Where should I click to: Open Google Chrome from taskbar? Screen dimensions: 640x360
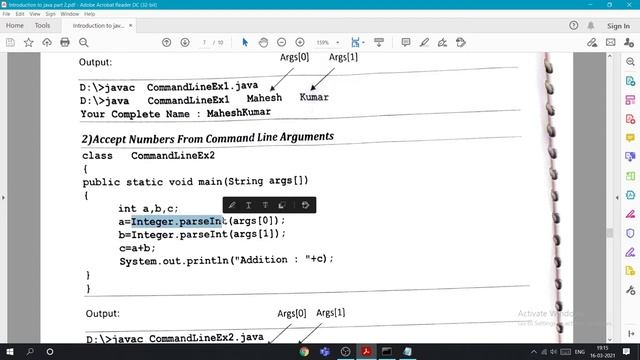click(304, 351)
